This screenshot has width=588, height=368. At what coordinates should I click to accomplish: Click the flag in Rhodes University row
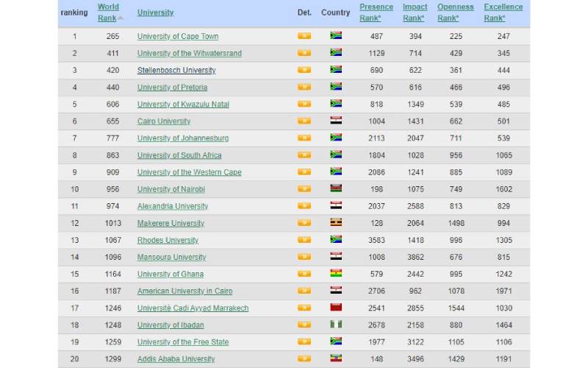(336, 240)
